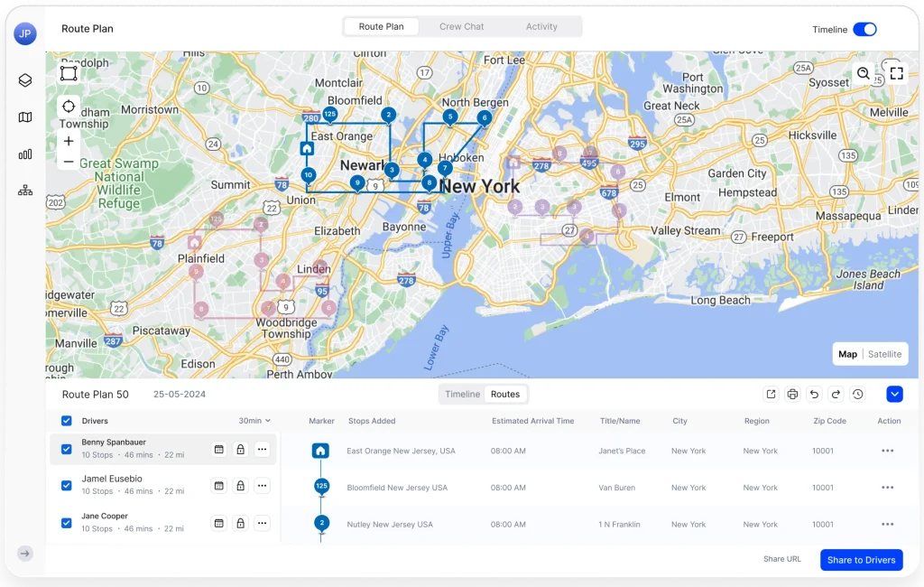Open more options for Jamel Eusebio
Screen dimensions: 924x587
pyautogui.click(x=263, y=486)
